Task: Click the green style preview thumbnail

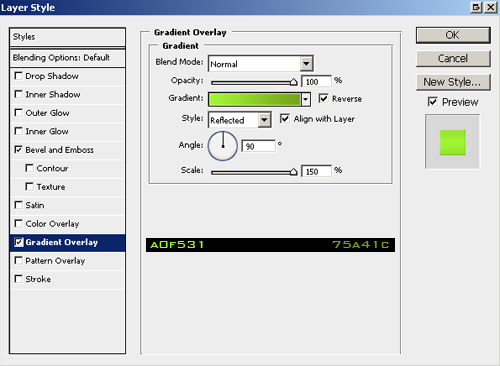Action: [452, 142]
